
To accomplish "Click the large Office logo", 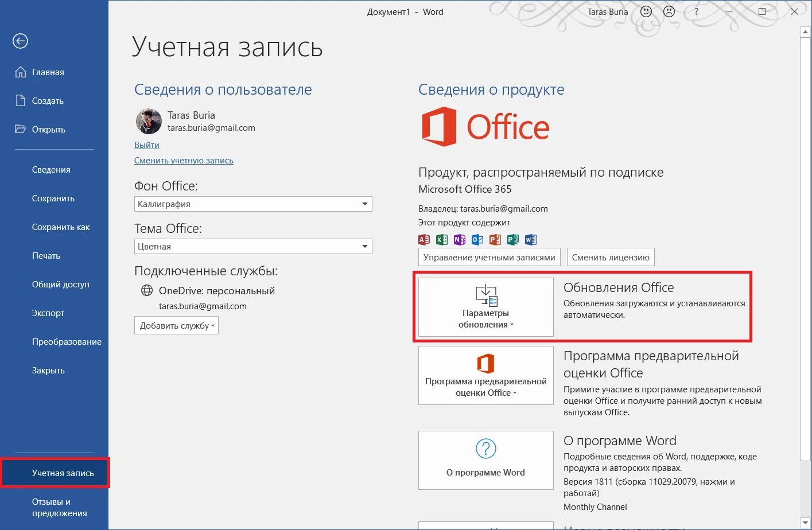I will 485,127.
